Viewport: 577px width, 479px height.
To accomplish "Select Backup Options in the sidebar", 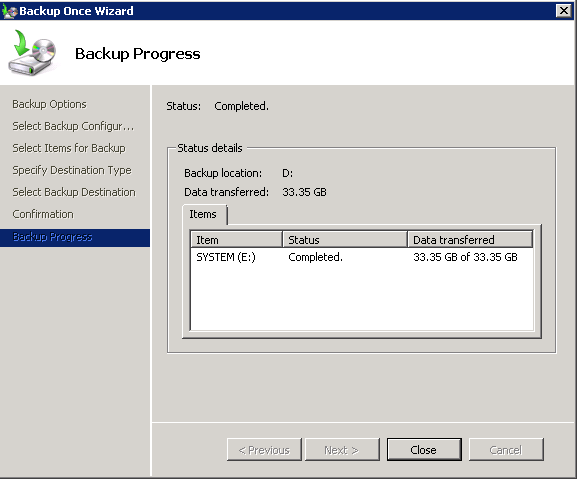I will (49, 104).
